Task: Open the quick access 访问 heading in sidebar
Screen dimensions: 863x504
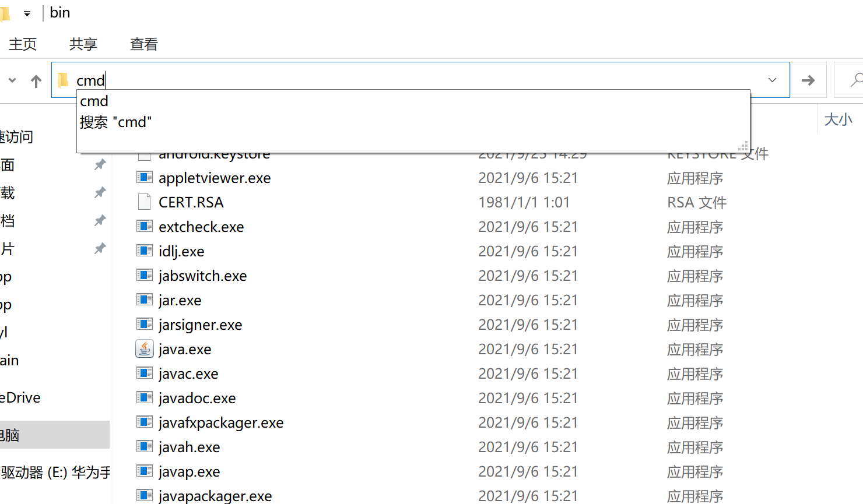Action: tap(16, 137)
